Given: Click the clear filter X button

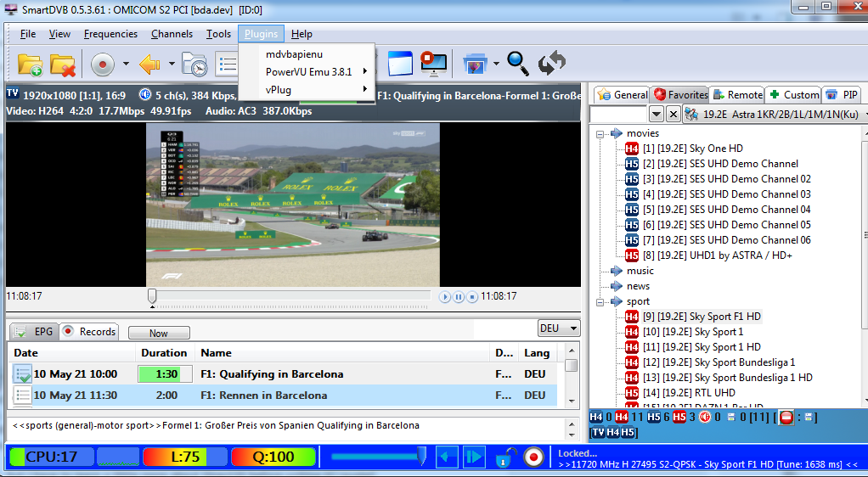Looking at the screenshot, I should [674, 115].
